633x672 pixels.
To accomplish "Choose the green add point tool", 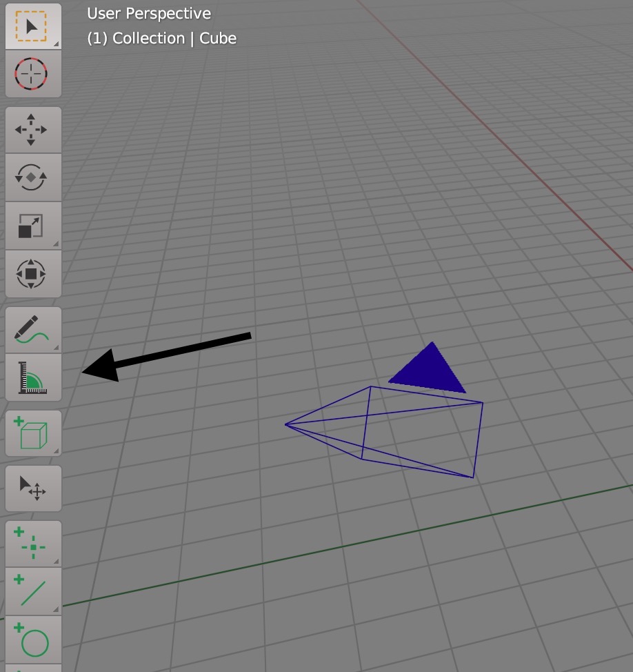I will click(x=32, y=544).
